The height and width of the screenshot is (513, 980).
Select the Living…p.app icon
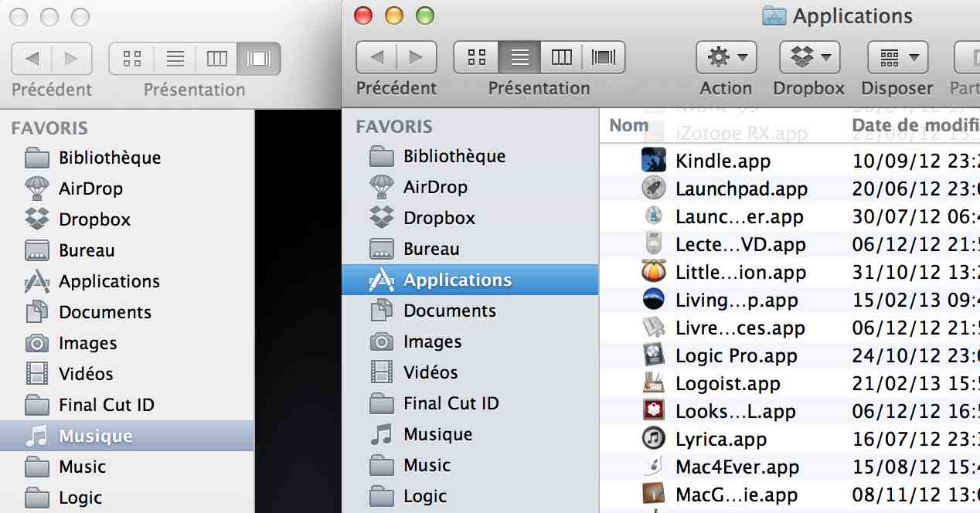coord(654,300)
